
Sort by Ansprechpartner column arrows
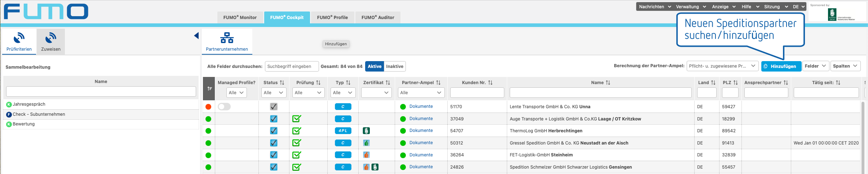tap(786, 83)
